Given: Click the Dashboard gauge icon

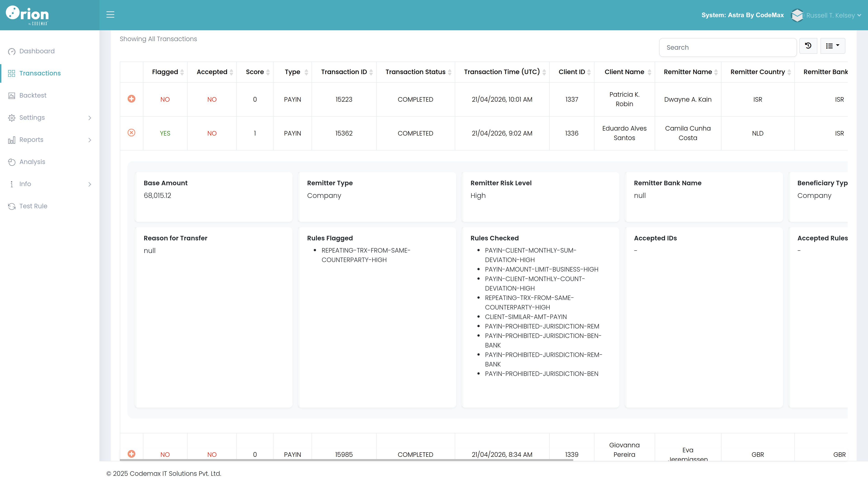Looking at the screenshot, I should [x=12, y=51].
